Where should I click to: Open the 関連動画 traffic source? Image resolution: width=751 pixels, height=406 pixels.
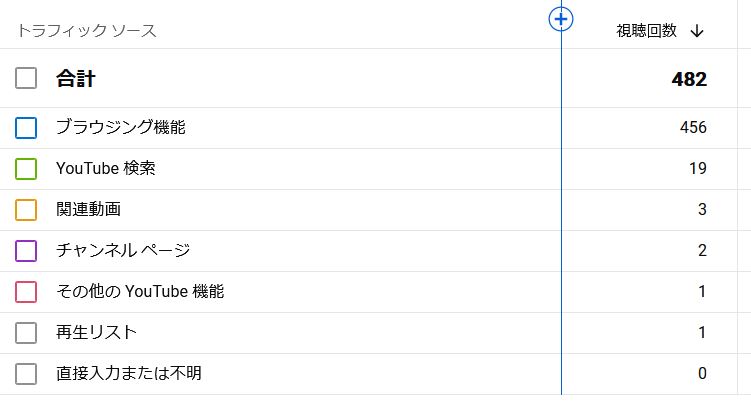tap(89, 210)
